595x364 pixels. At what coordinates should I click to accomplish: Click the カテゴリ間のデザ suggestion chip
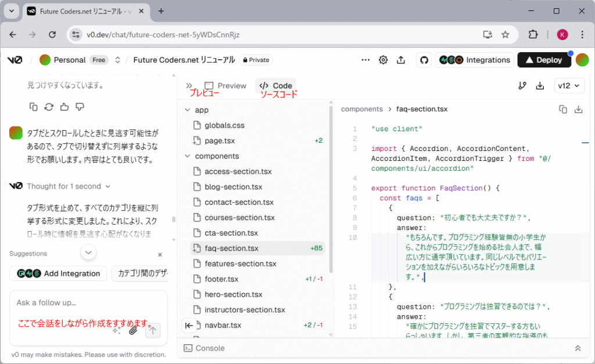140,273
